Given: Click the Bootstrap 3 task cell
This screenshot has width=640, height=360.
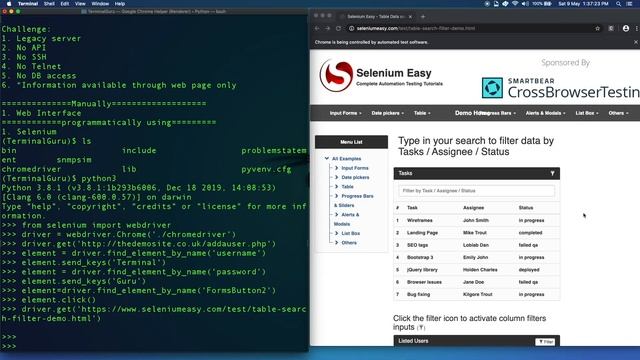Looking at the screenshot, I should [x=420, y=257].
